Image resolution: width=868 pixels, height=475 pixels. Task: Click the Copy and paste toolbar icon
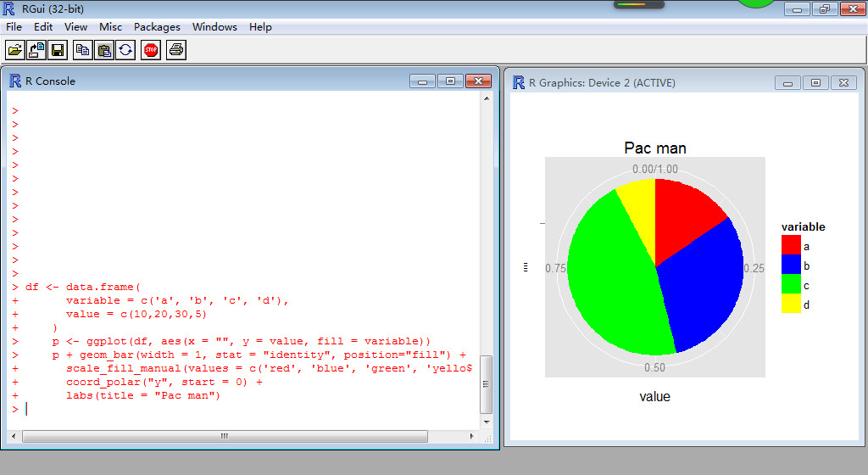click(x=125, y=50)
